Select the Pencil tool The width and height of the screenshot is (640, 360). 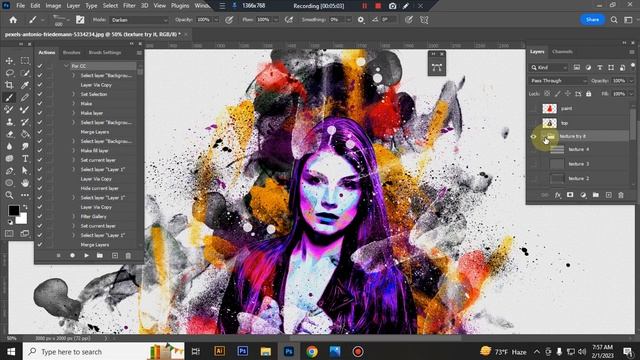(x=25, y=98)
